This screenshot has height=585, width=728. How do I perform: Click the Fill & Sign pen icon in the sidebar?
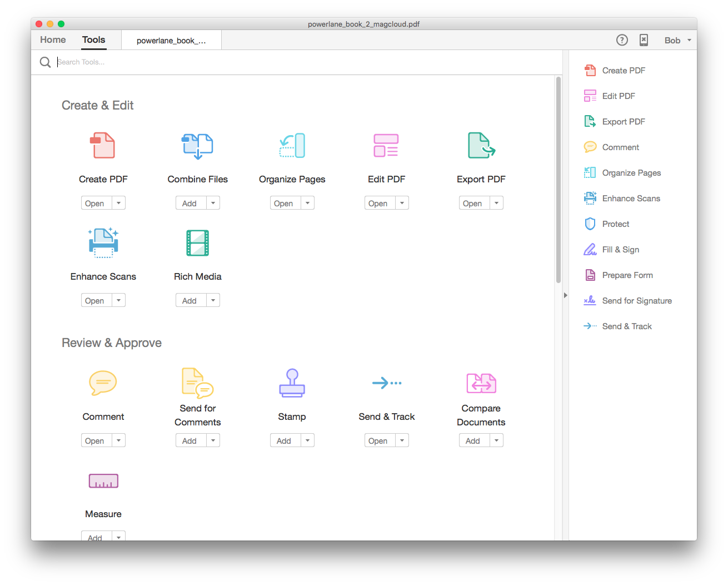pyautogui.click(x=590, y=250)
